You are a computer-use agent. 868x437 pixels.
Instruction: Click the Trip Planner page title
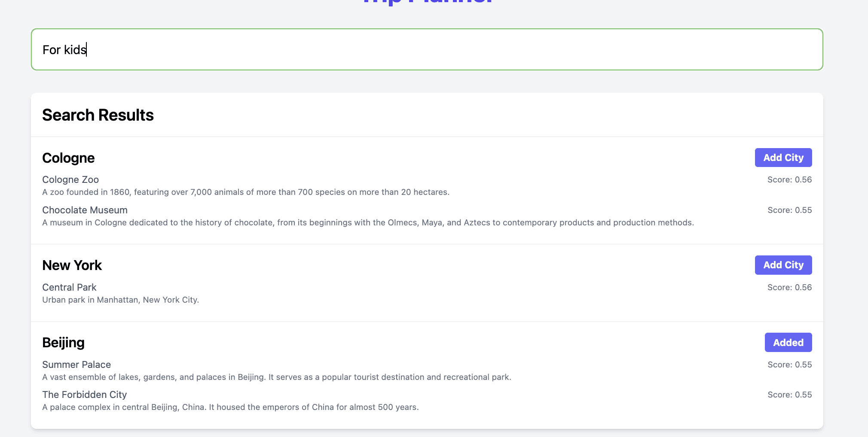tap(426, 2)
